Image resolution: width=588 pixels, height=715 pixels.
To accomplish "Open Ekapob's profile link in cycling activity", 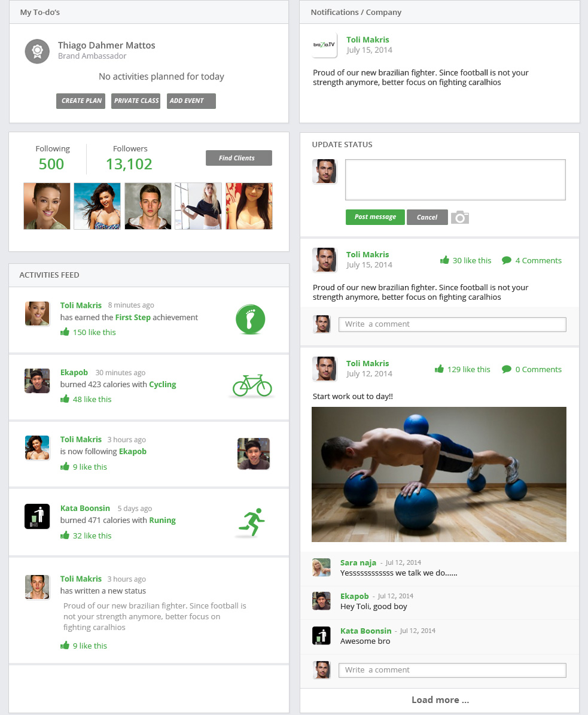I will pos(74,372).
